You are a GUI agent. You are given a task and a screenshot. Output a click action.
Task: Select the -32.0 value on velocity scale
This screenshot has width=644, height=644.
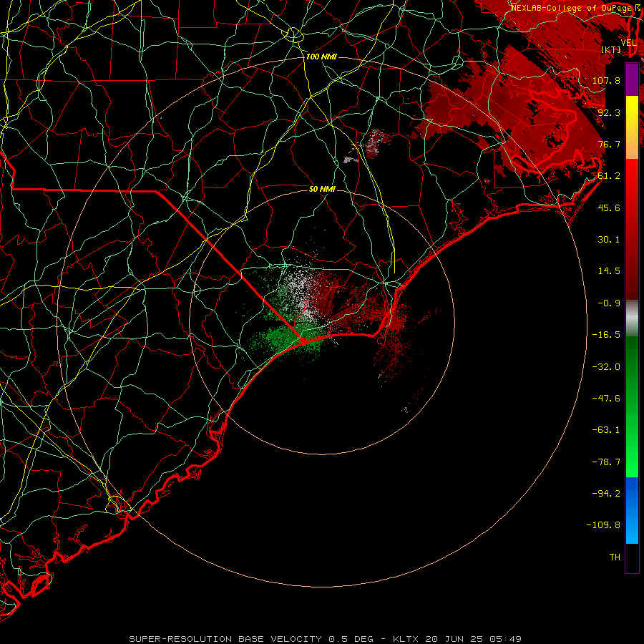coord(606,367)
